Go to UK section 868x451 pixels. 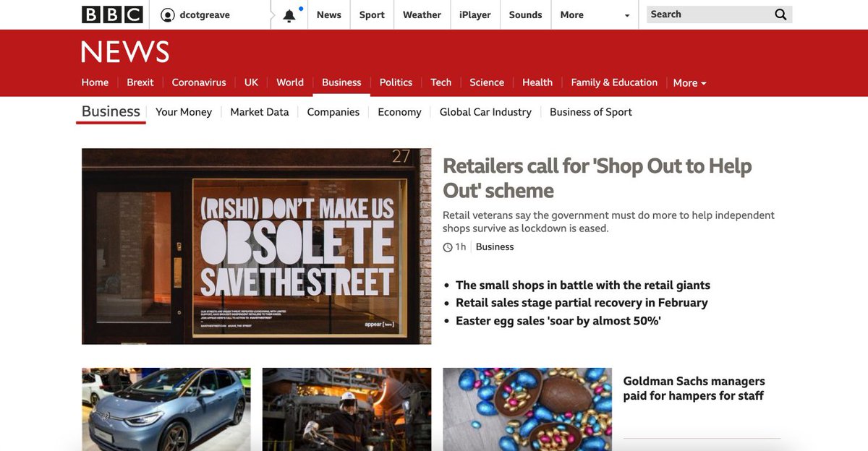point(251,82)
